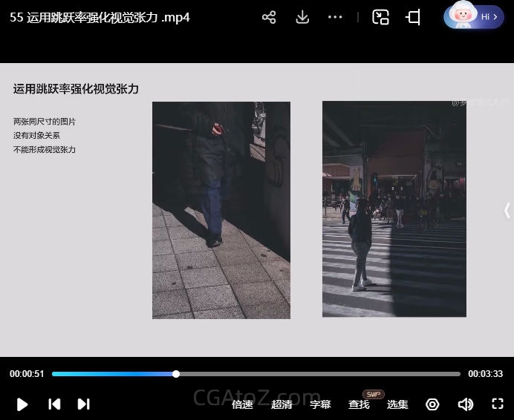Download the video with the download icon
The height and width of the screenshot is (420, 514).
[302, 17]
